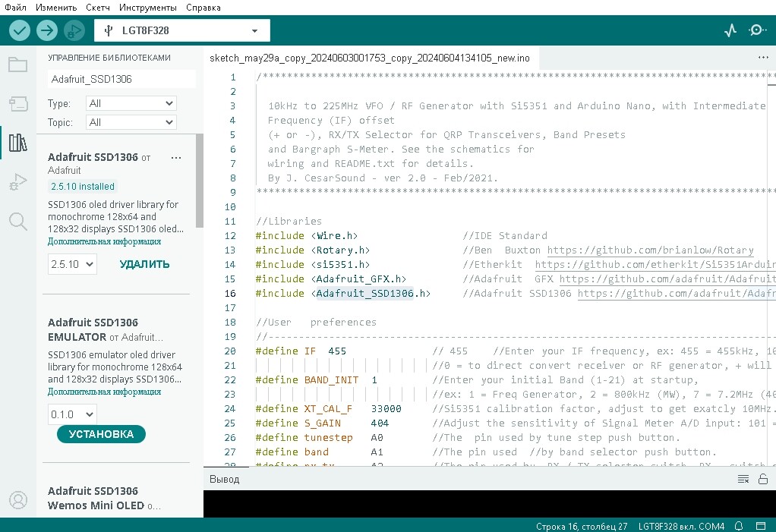776x532 pixels.
Task: Open the Serial Plotter
Action: 730,30
